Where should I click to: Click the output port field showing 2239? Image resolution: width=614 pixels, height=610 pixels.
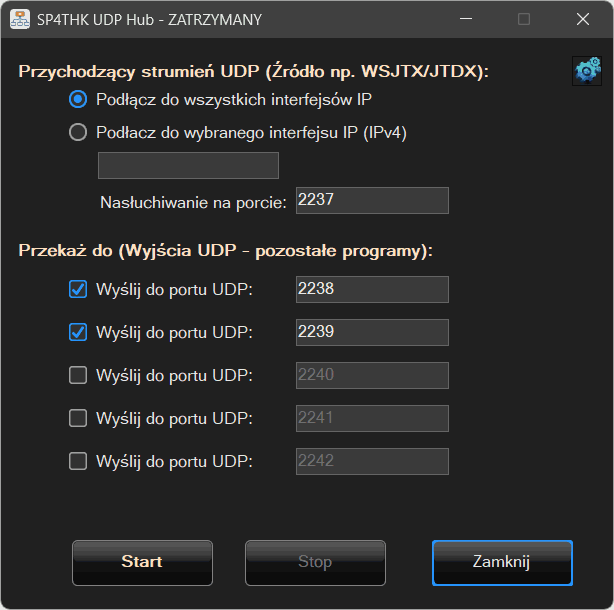tap(372, 332)
